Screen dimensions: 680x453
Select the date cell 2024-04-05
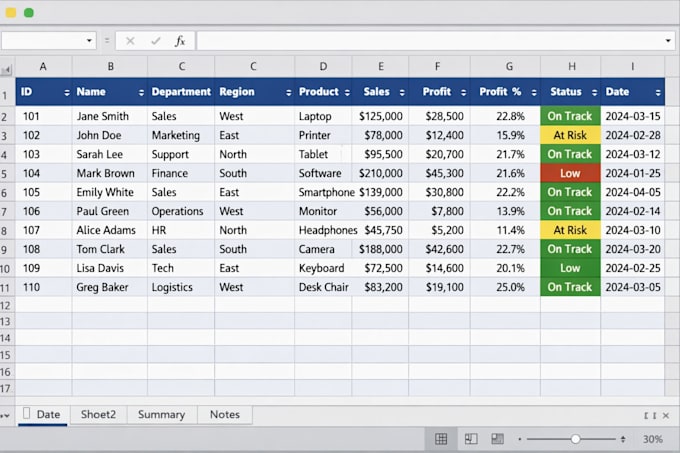coord(633,192)
